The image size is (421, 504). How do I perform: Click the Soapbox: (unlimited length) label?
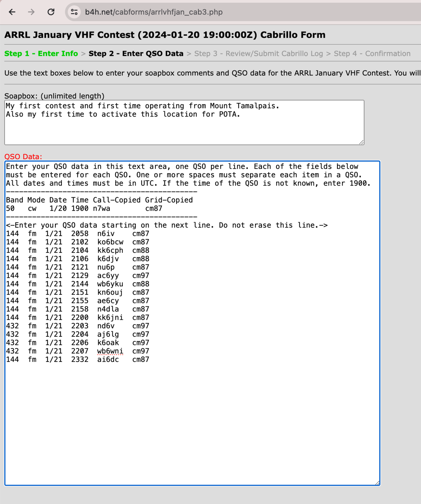(54, 96)
